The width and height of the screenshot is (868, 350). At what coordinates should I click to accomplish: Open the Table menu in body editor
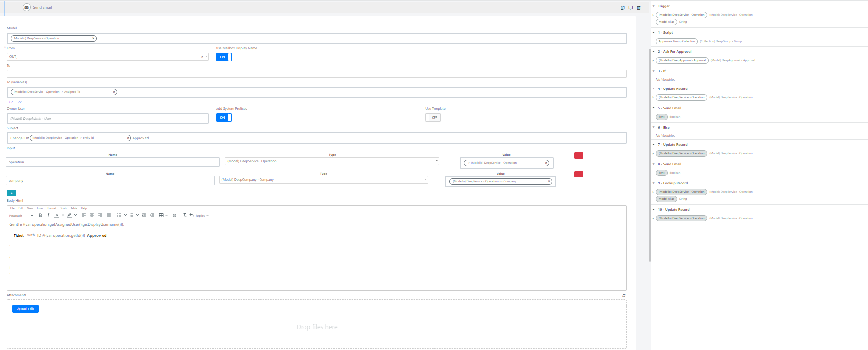click(x=74, y=208)
